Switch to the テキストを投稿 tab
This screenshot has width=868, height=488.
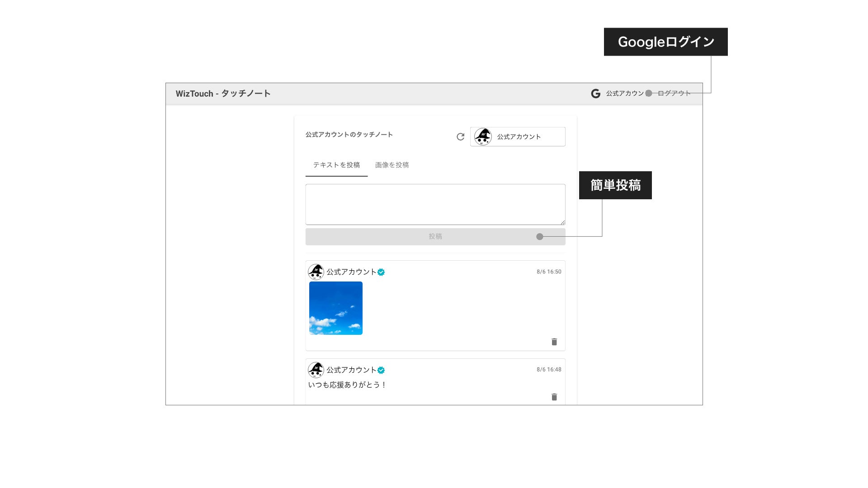(x=336, y=165)
